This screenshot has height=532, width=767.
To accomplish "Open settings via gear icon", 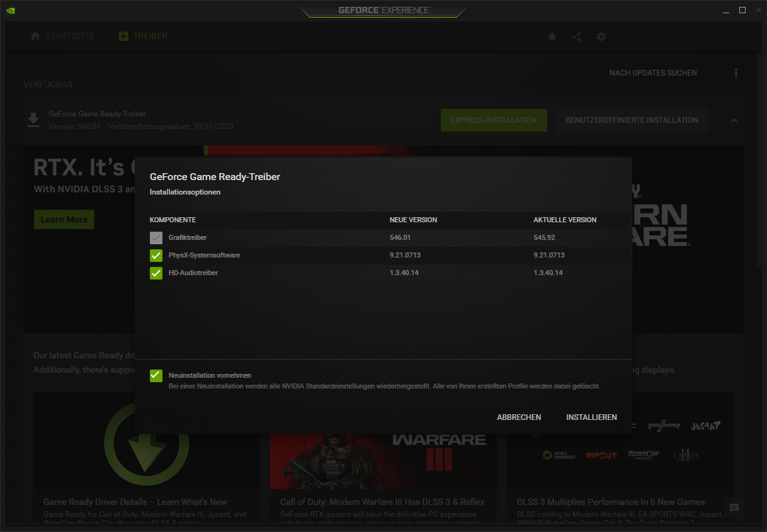I will pos(601,37).
